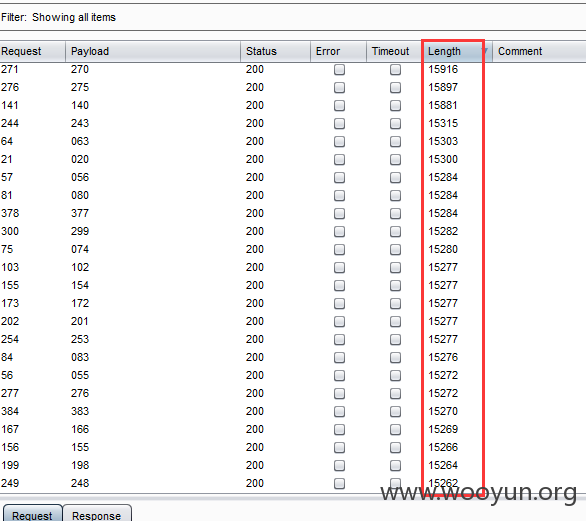Switch to the Response tab

(x=97, y=514)
